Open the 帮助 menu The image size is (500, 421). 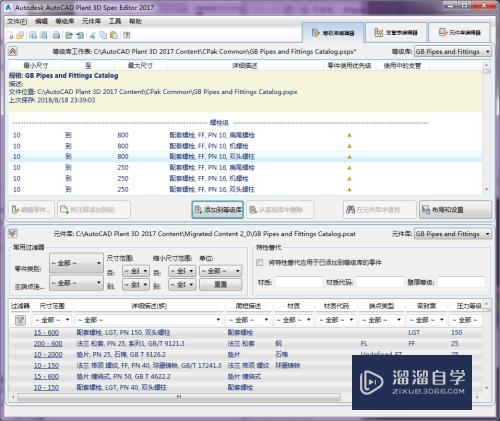(135, 21)
